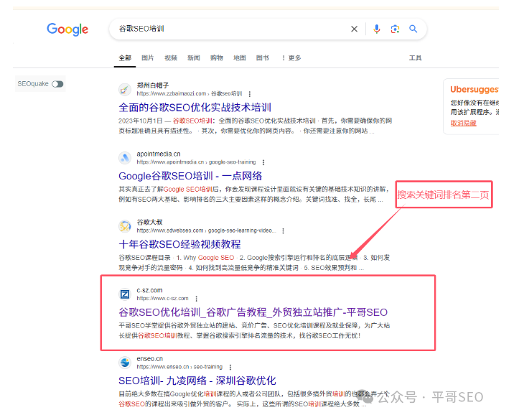Open options menu beside zzbaimaozi.com URL
Screen dimensions: 529x420
coord(250,94)
